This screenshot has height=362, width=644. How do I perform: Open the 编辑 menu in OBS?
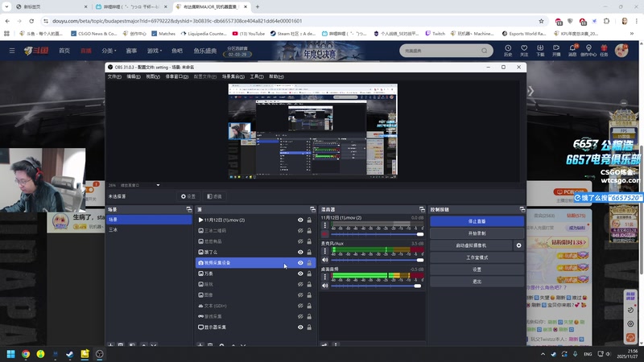pos(134,76)
